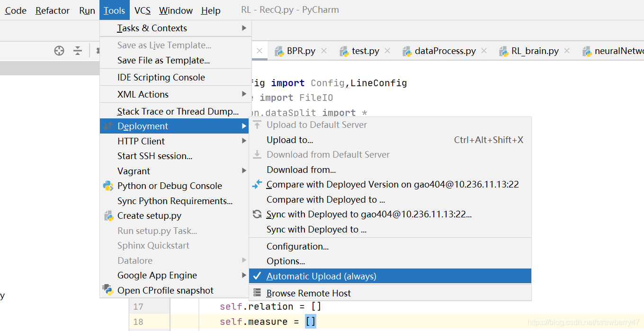
Task: Expand the Datalore submenu arrow
Action: 244,260
